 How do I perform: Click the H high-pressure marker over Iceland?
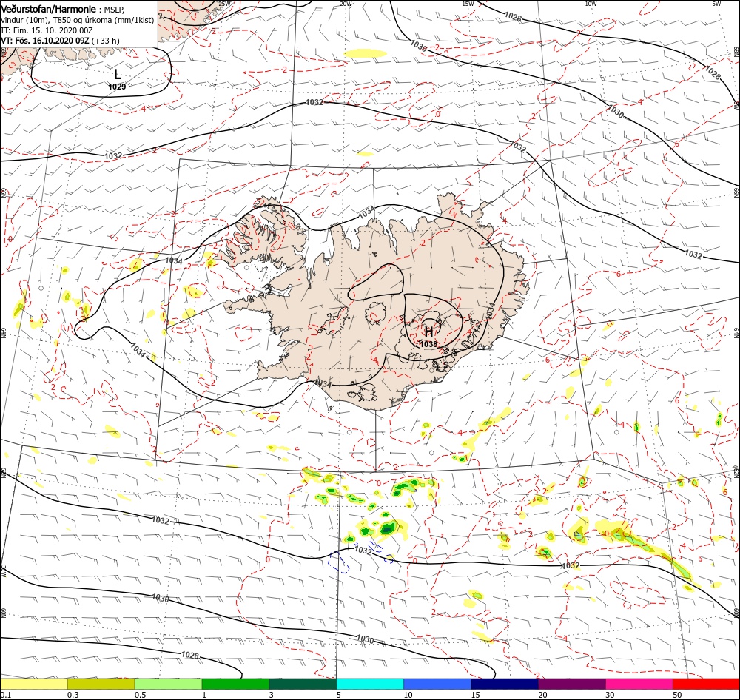coord(428,332)
